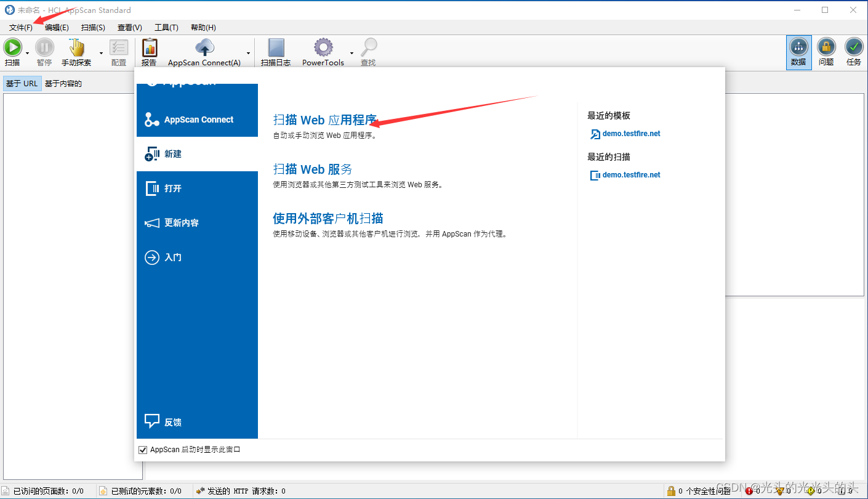This screenshot has width=868, height=499.
Task: Open the 扫描(S) menu
Action: (93, 28)
